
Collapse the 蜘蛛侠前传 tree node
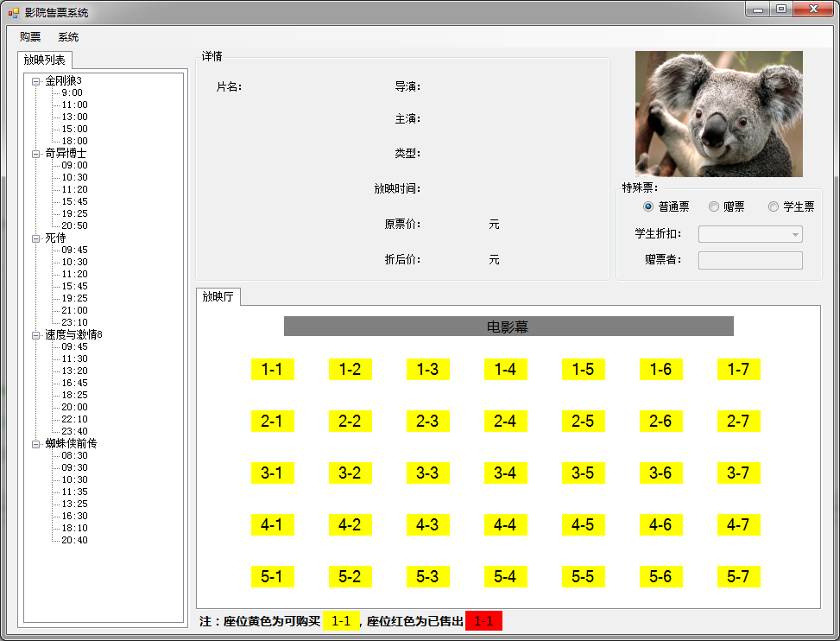point(36,444)
